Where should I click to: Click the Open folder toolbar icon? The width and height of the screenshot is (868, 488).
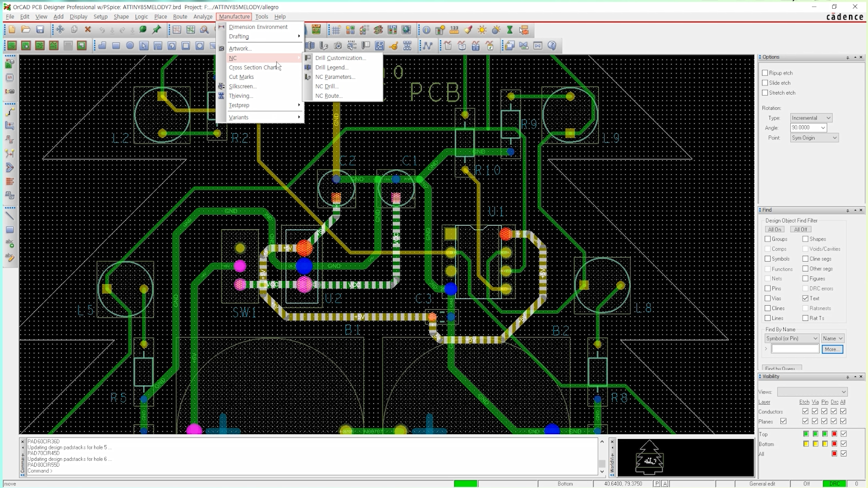(26, 29)
